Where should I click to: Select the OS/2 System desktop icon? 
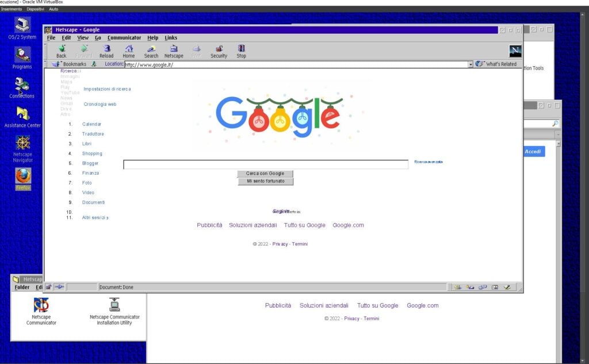pyautogui.click(x=22, y=25)
